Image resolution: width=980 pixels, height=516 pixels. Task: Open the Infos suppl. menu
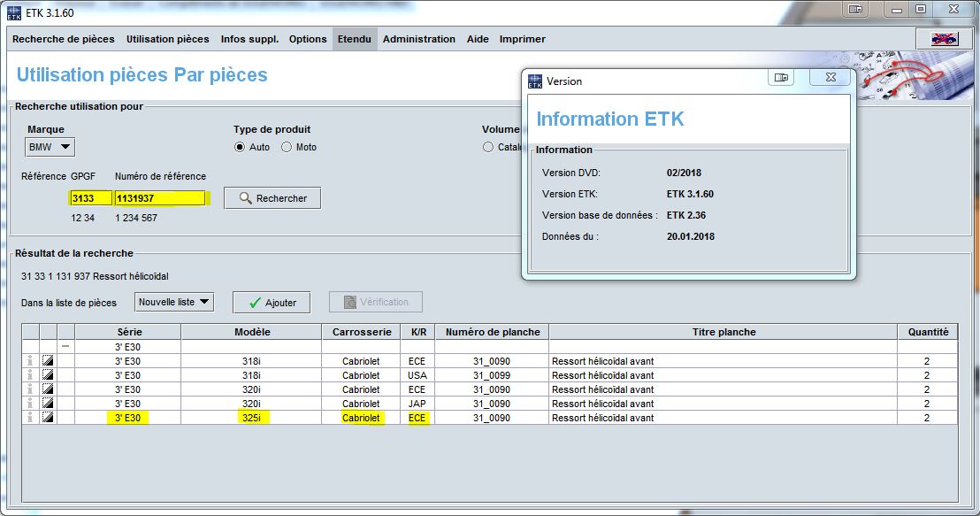point(250,39)
